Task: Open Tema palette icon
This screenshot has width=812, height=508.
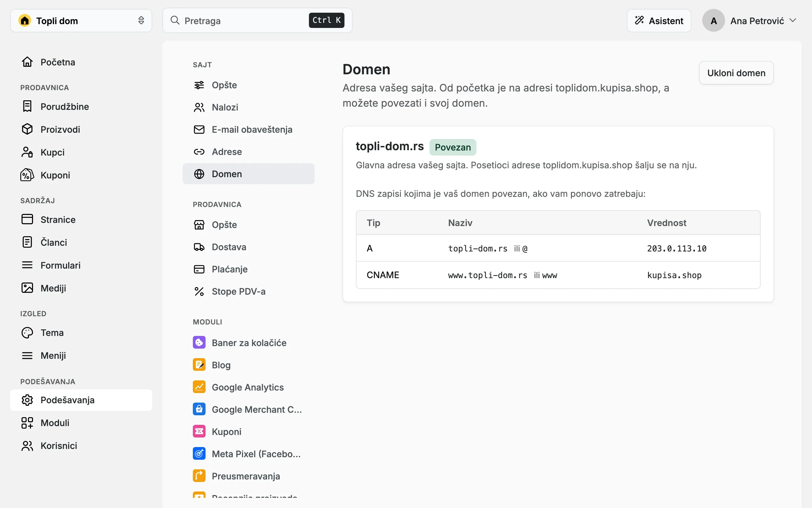Action: (27, 332)
